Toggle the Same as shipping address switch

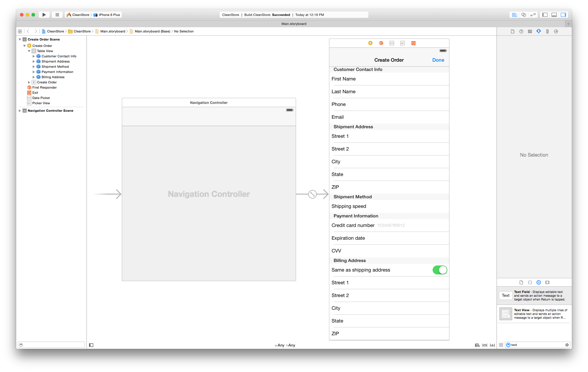440,270
